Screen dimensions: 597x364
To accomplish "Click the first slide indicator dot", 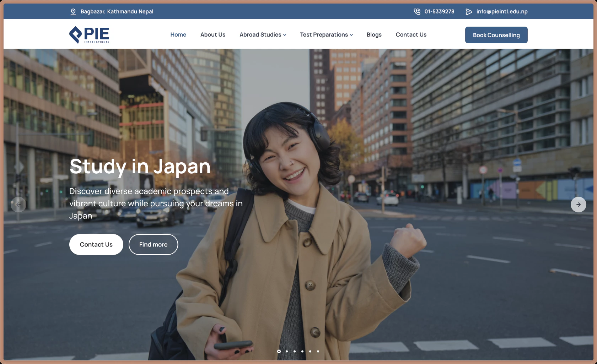I will click(x=279, y=351).
